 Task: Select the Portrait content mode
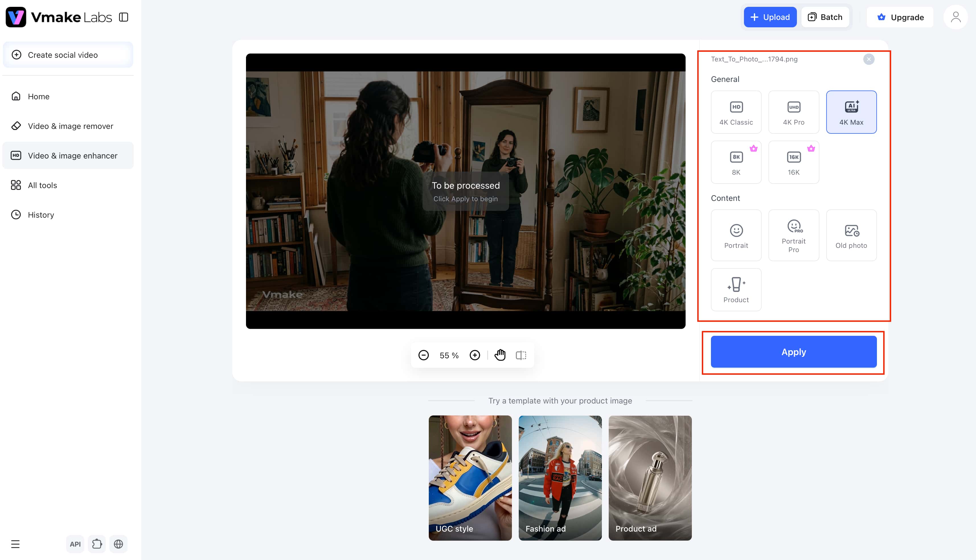pos(736,235)
